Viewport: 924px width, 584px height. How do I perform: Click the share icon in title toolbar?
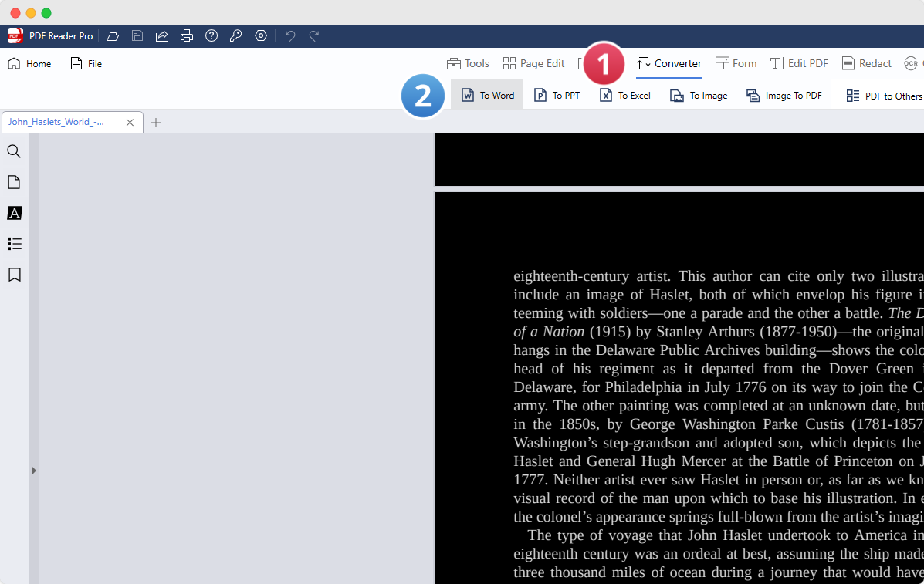click(162, 36)
